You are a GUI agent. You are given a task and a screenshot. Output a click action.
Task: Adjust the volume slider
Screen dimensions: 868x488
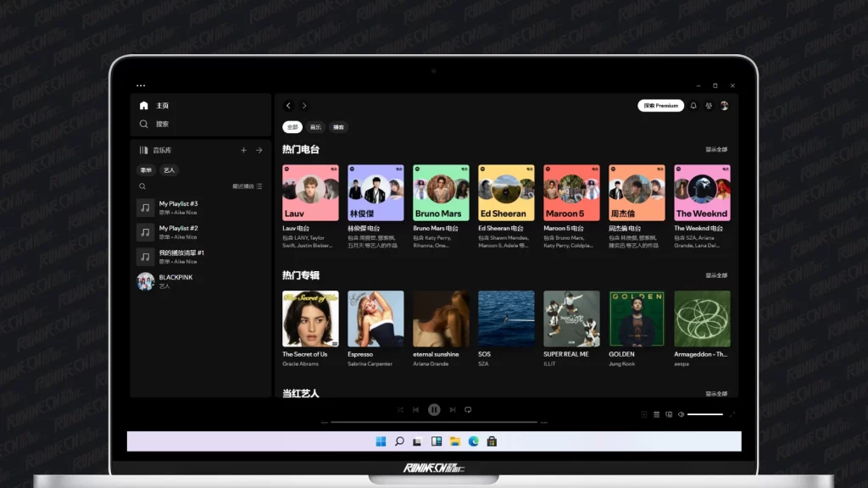pos(704,414)
